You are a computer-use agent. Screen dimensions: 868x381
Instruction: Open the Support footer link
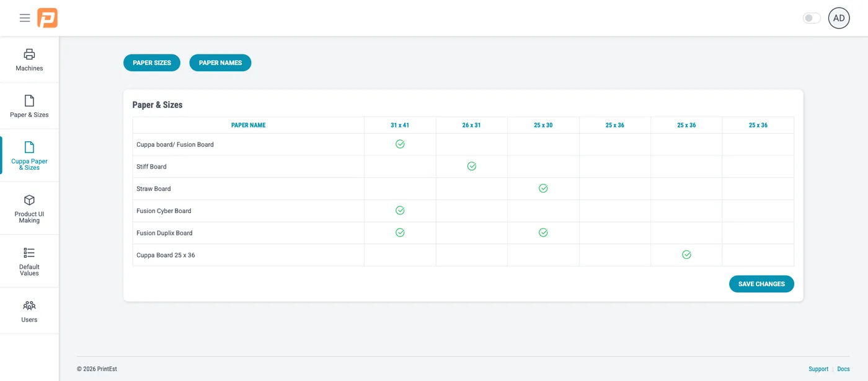(x=818, y=369)
